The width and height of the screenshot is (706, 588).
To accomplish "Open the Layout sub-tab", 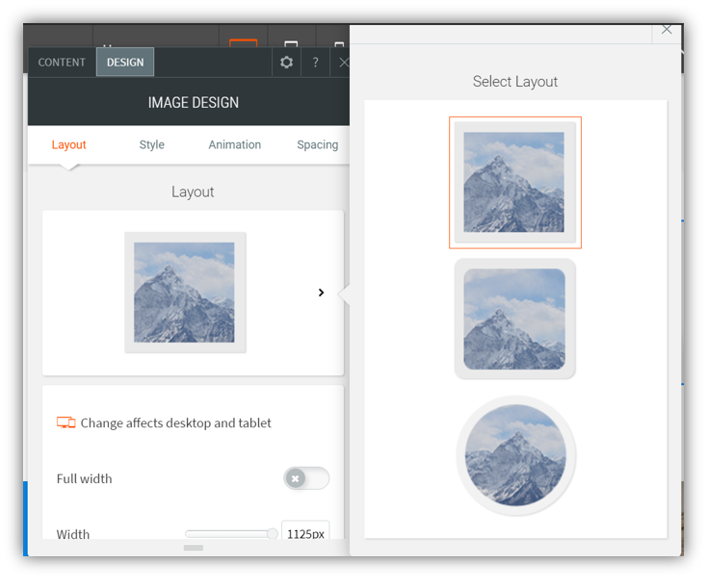I will click(x=68, y=145).
